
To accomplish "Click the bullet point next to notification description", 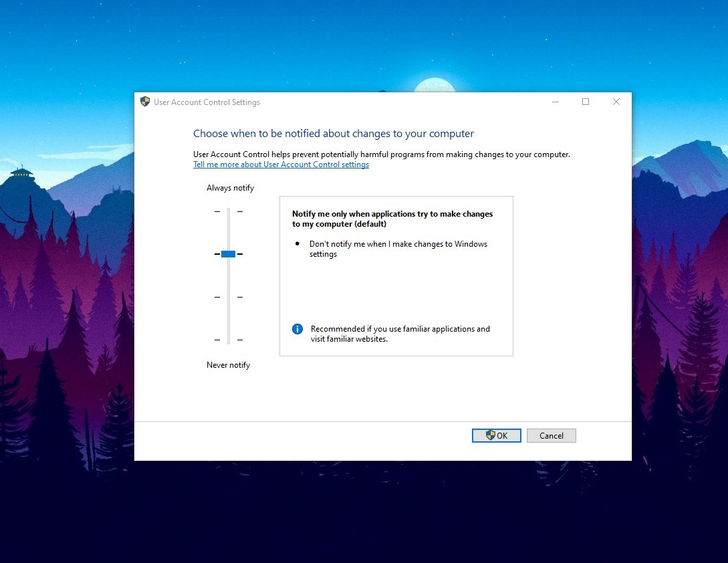I will (x=297, y=243).
